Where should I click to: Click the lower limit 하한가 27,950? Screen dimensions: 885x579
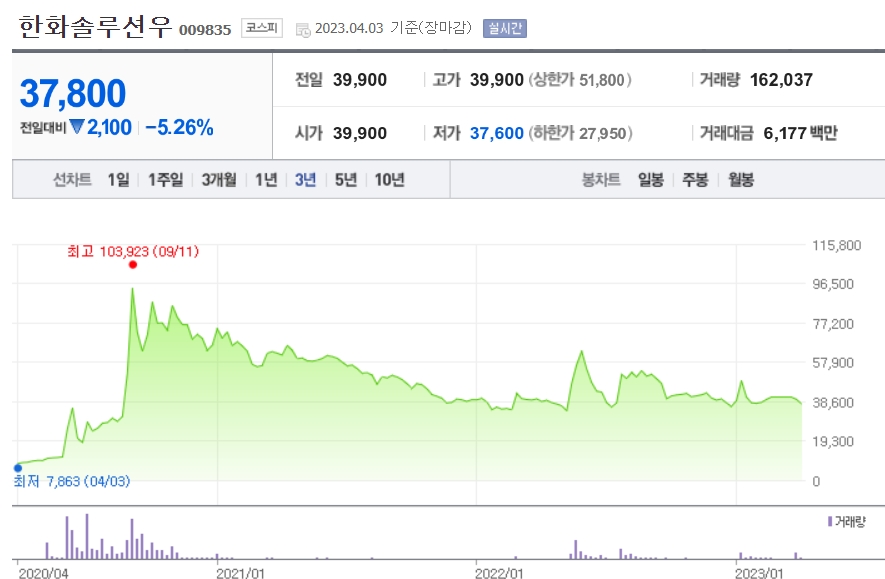pyautogui.click(x=580, y=133)
